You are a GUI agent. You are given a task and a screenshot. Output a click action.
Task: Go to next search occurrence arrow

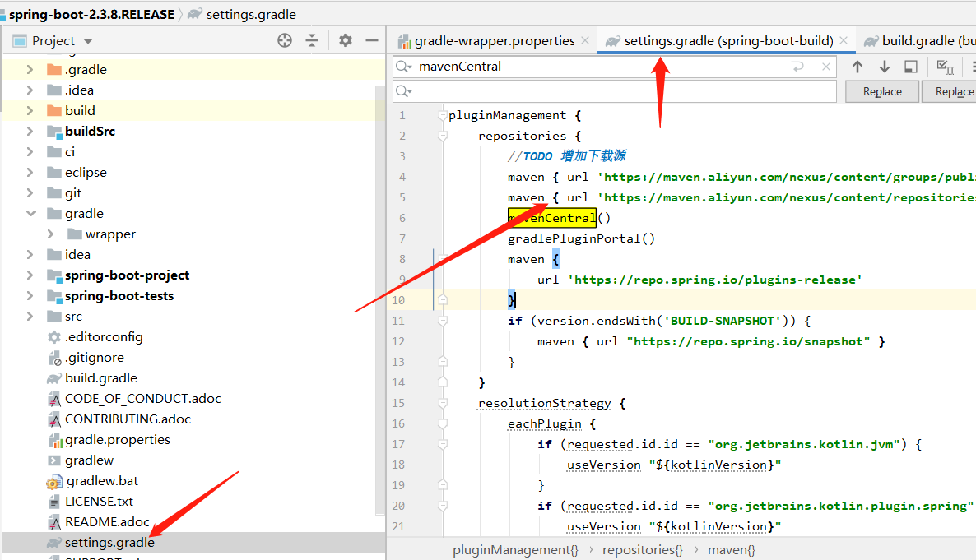click(884, 67)
